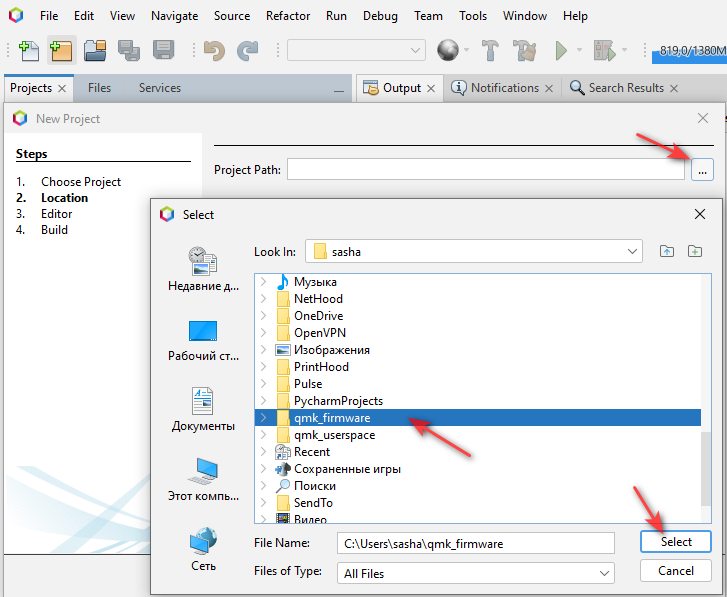
Task: Click the New File toolbar icon
Action: (x=29, y=50)
